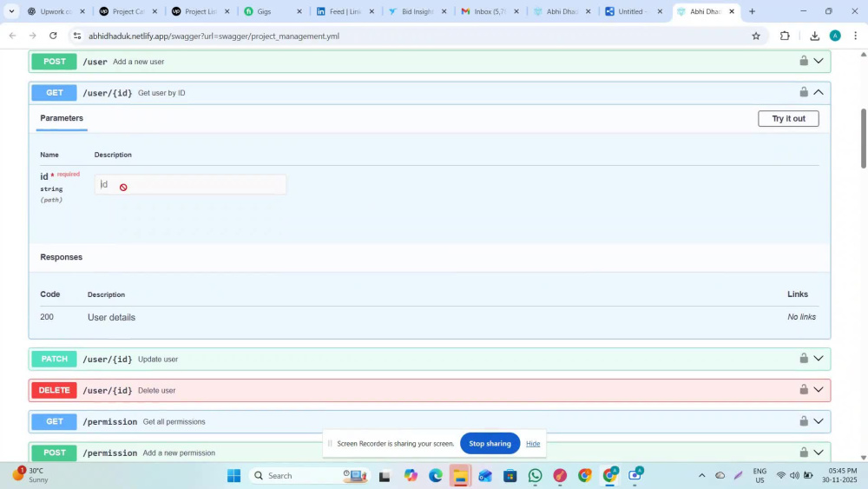Open Microsoft Store from the taskbar
The height and width of the screenshot is (489, 868).
click(510, 475)
